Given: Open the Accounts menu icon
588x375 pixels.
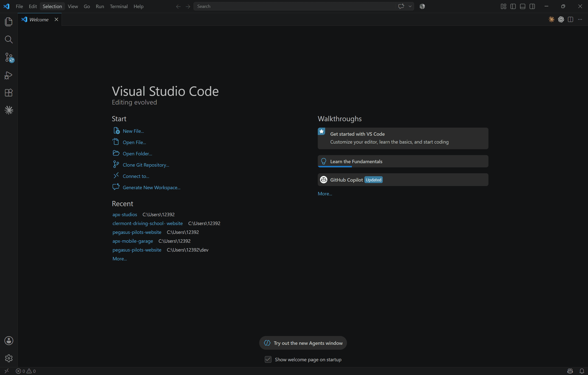Looking at the screenshot, I should 9,341.
